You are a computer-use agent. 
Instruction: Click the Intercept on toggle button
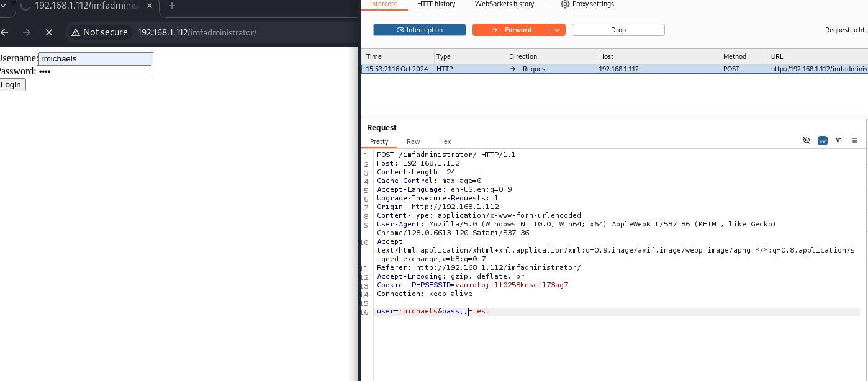click(x=419, y=30)
